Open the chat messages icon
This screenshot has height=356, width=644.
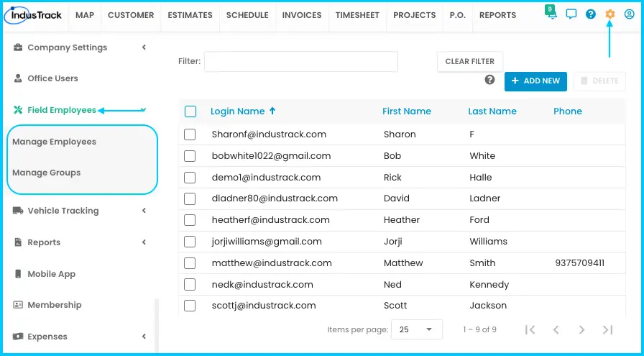(x=571, y=14)
